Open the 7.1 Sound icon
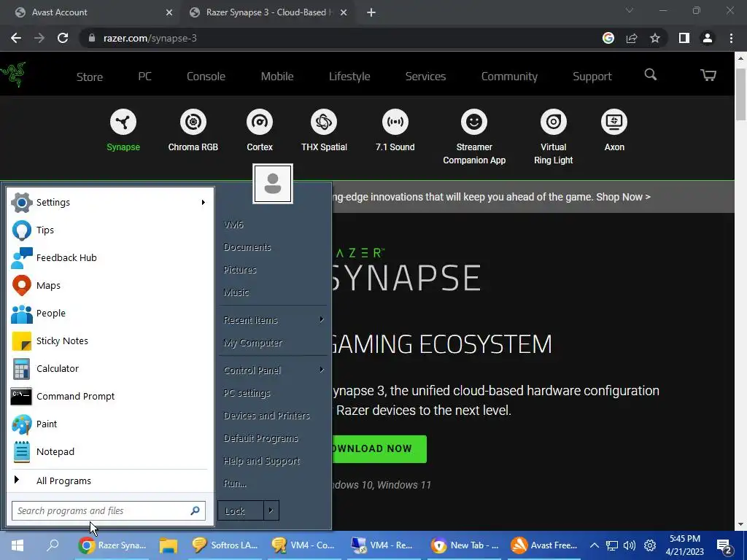Image resolution: width=747 pixels, height=560 pixels. point(395,122)
